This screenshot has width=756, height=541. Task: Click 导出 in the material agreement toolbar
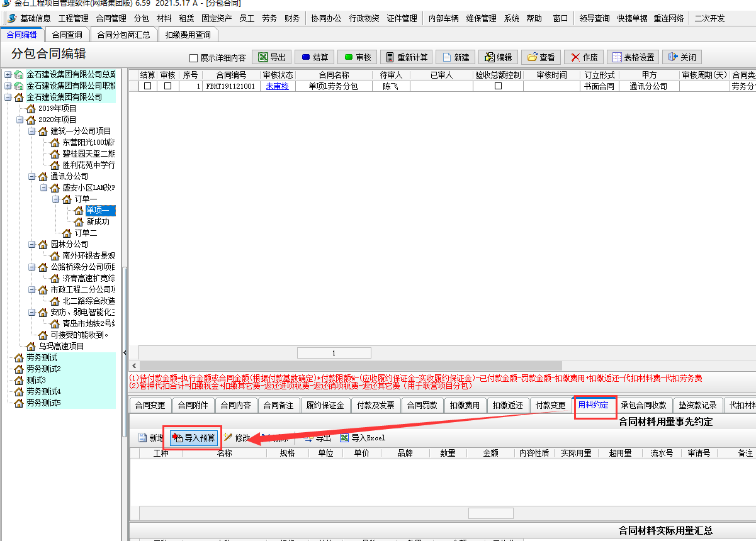(x=317, y=438)
